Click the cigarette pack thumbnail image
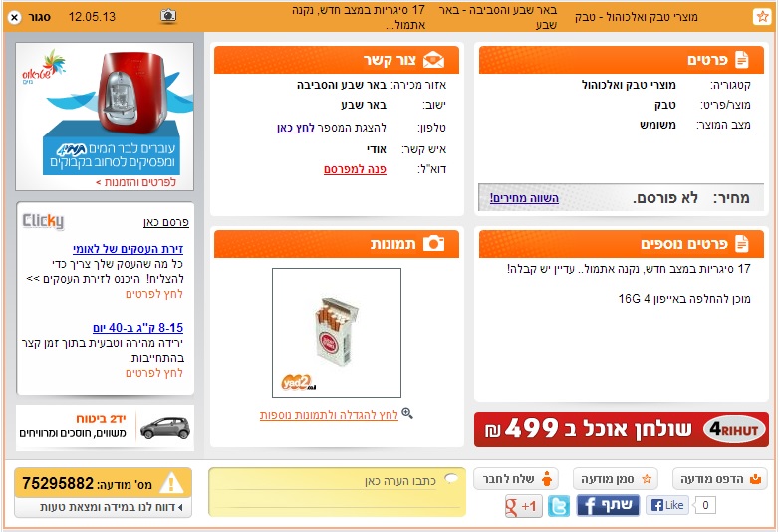780x532 pixels. 337,333
